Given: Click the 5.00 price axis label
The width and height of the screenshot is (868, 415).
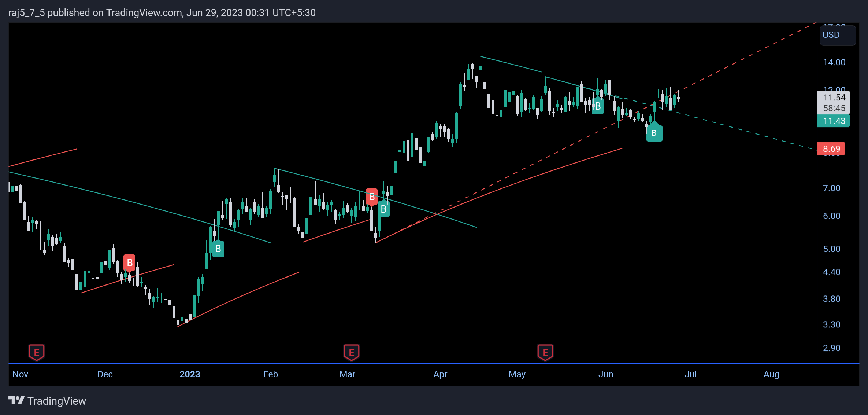Looking at the screenshot, I should tap(832, 249).
